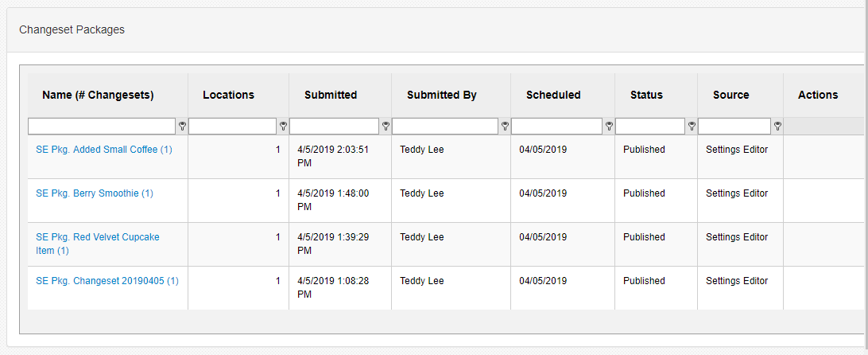Open SE Pkg. Added Small Coffee package
The image size is (868, 355).
point(104,150)
